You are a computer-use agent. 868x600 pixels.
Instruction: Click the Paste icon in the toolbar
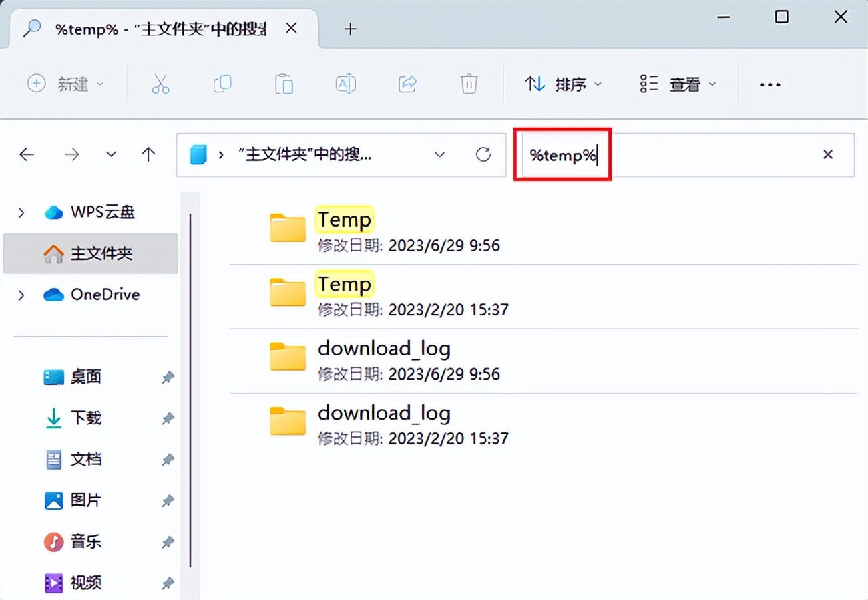[283, 84]
